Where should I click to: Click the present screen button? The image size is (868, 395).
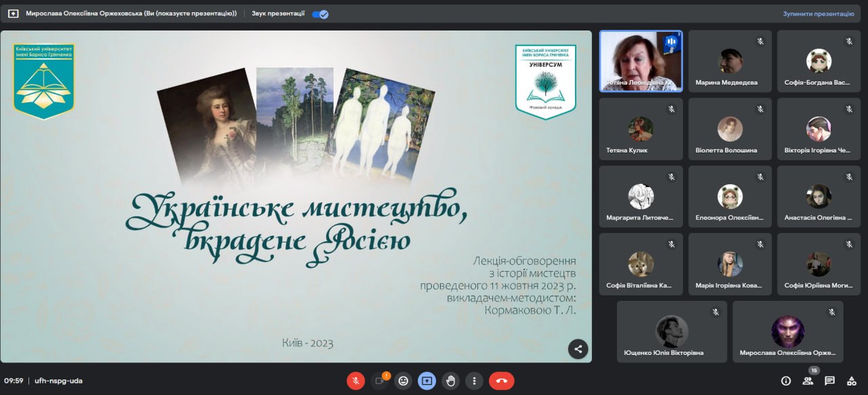coord(427,381)
